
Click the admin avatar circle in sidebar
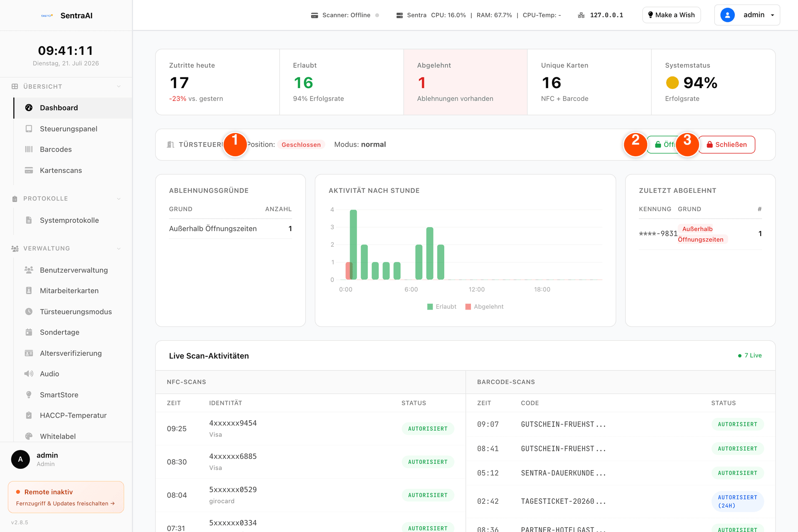coord(20,459)
